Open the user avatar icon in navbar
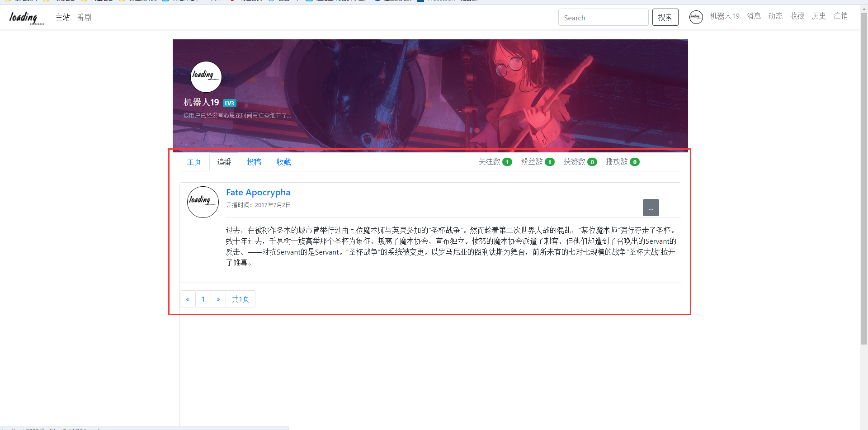This screenshot has height=430, width=868. tap(696, 17)
